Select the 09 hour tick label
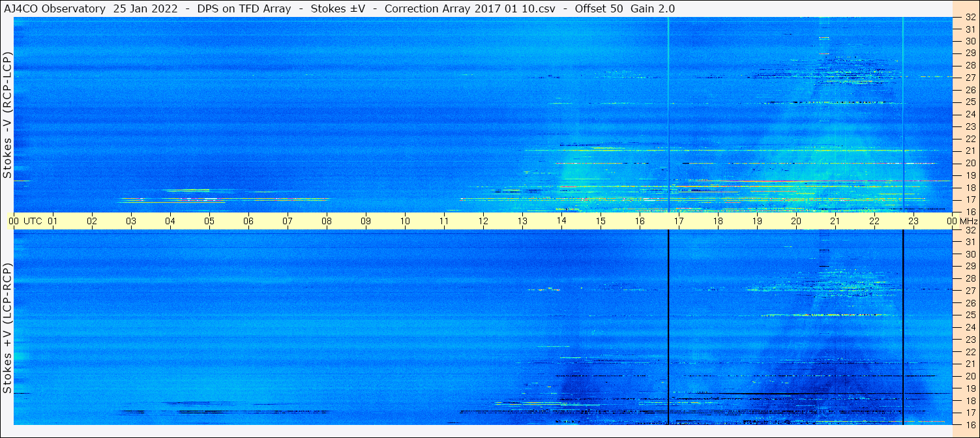Viewport: 980px width, 438px height. (366, 221)
